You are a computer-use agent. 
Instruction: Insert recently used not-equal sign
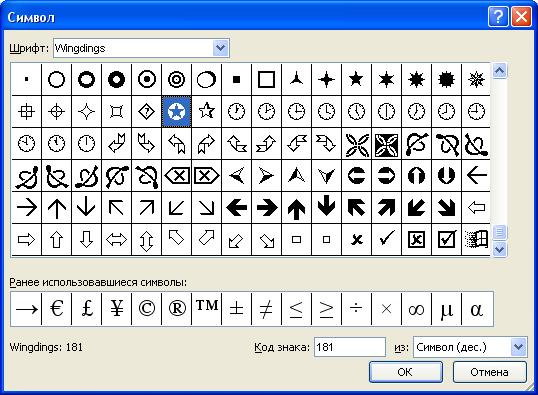(x=266, y=309)
